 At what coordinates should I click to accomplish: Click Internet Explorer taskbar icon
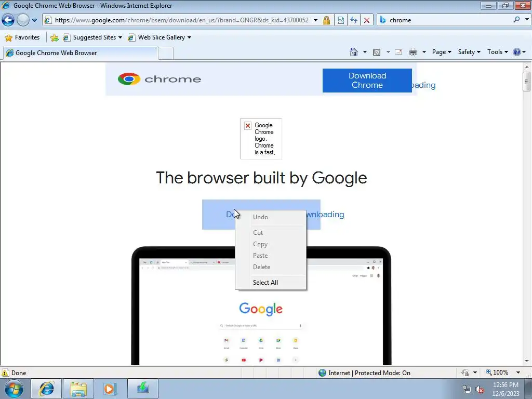[x=46, y=389]
